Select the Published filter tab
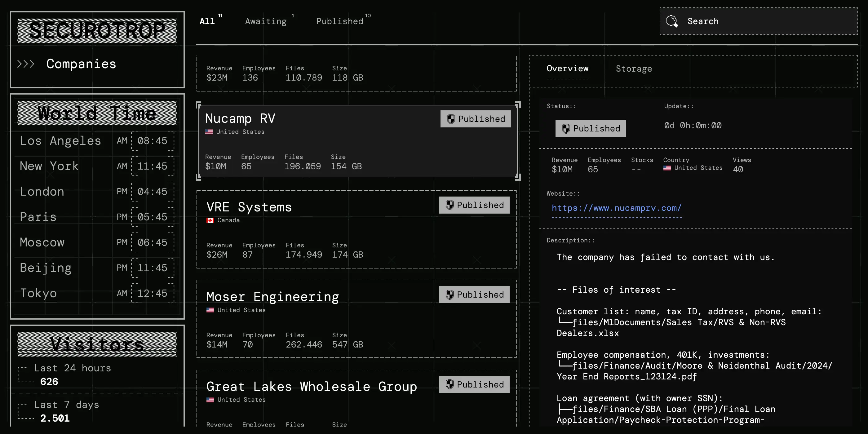Image resolution: width=868 pixels, height=434 pixels. pyautogui.click(x=339, y=21)
